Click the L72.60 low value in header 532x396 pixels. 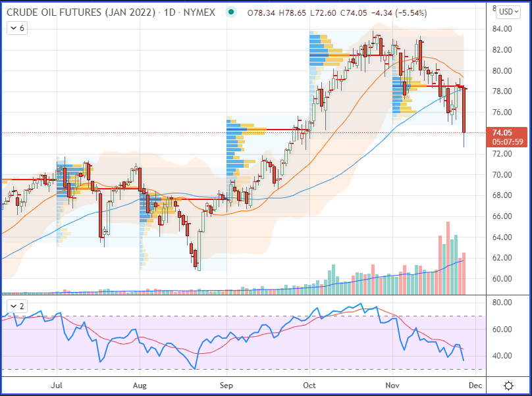(x=323, y=13)
